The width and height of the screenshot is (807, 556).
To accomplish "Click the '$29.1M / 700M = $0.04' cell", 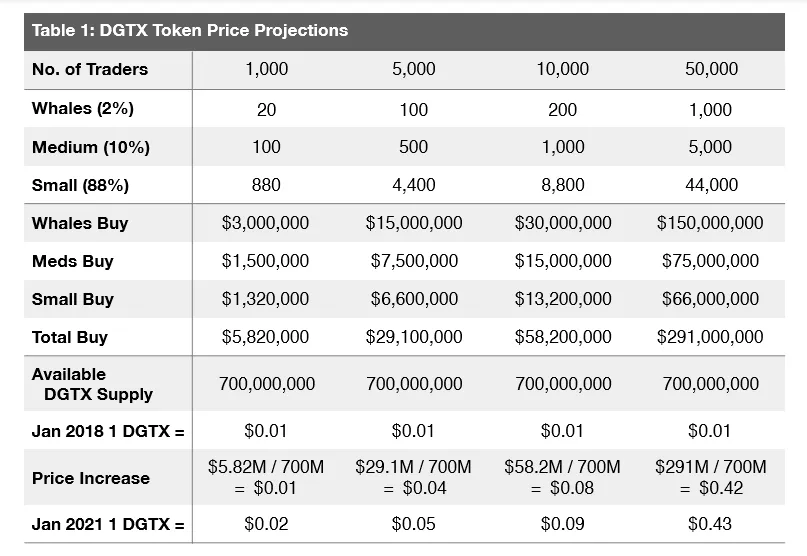I will point(413,477).
